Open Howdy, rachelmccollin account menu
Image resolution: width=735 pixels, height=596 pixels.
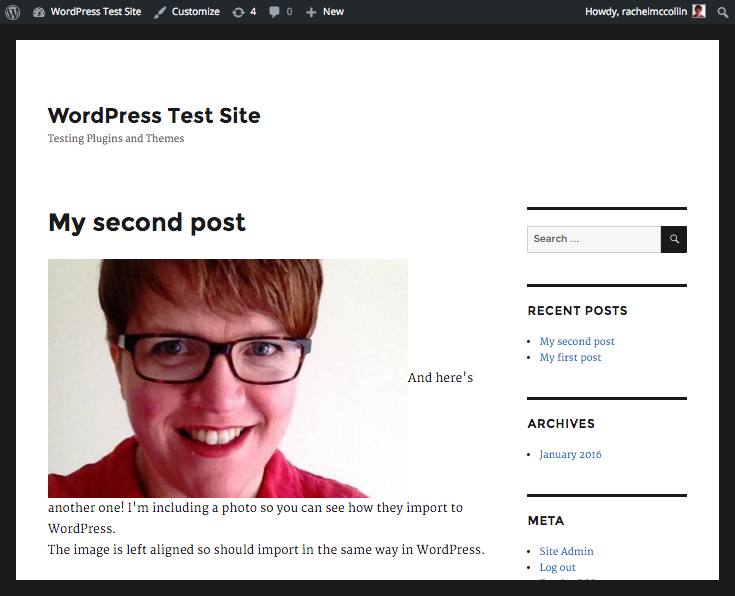pyautogui.click(x=636, y=12)
